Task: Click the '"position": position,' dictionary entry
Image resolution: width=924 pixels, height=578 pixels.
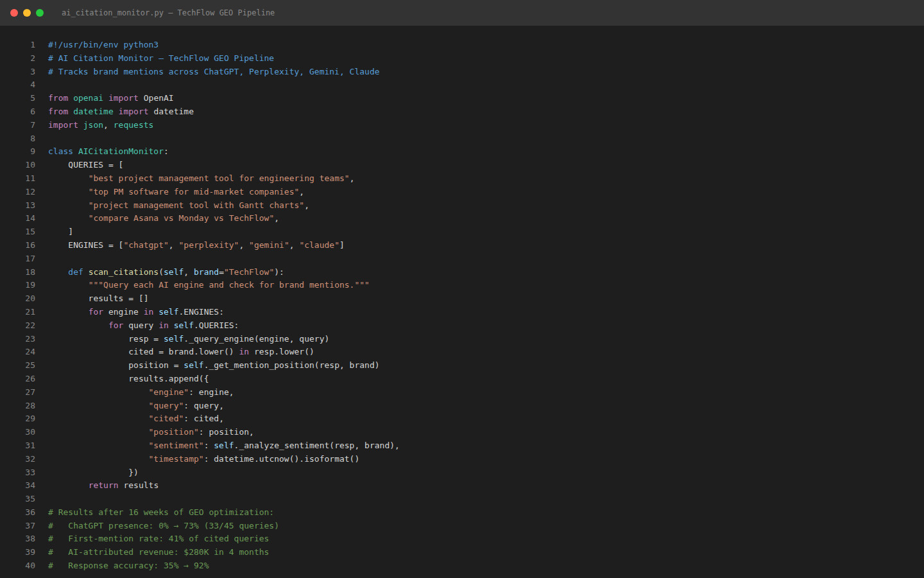Action: (201, 432)
